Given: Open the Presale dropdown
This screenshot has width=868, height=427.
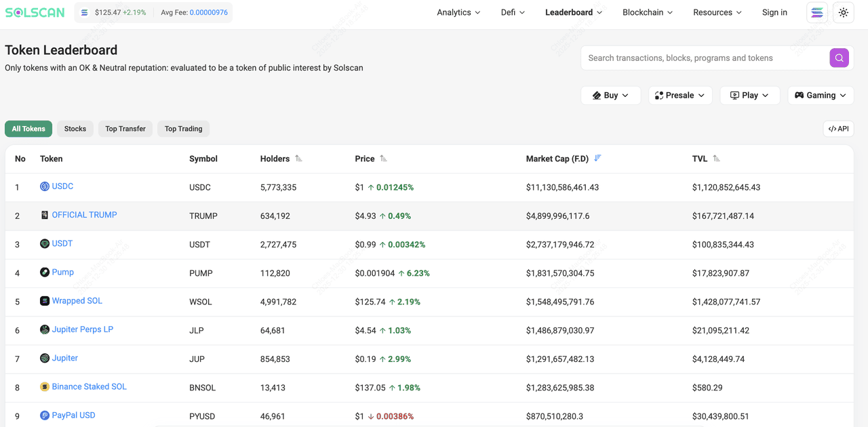Looking at the screenshot, I should click(x=680, y=96).
